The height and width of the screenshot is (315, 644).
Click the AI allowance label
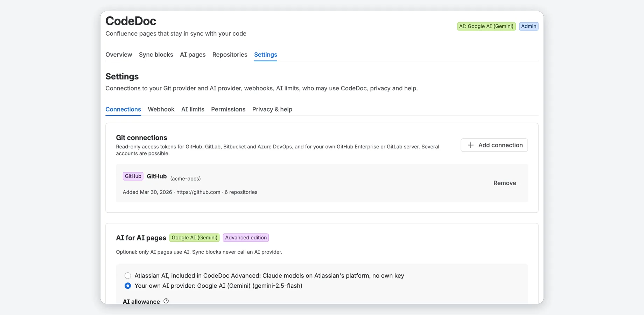(x=141, y=301)
